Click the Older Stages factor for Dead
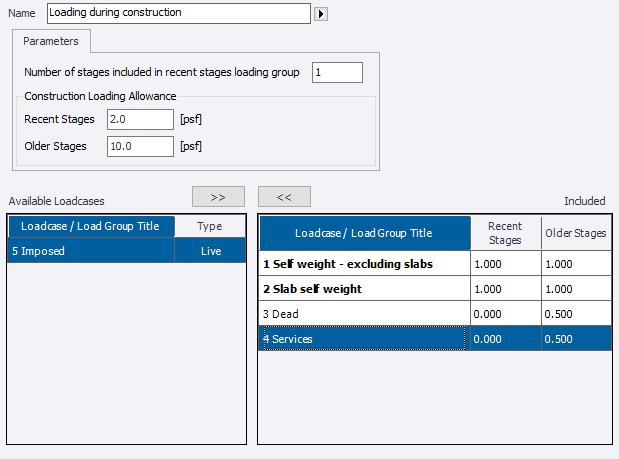This screenshot has width=619, height=459. [576, 314]
